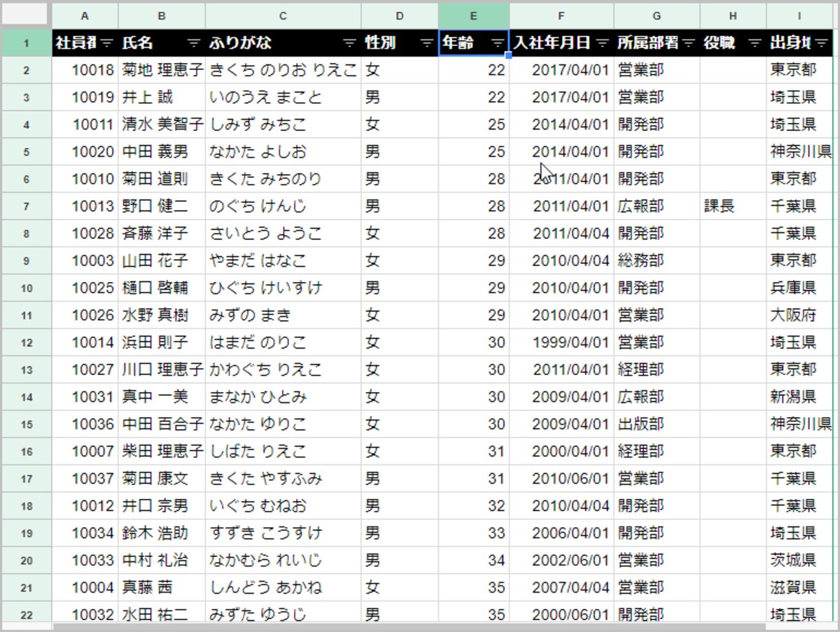Click cell 大阪府
This screenshot has height=632, width=840.
[799, 316]
